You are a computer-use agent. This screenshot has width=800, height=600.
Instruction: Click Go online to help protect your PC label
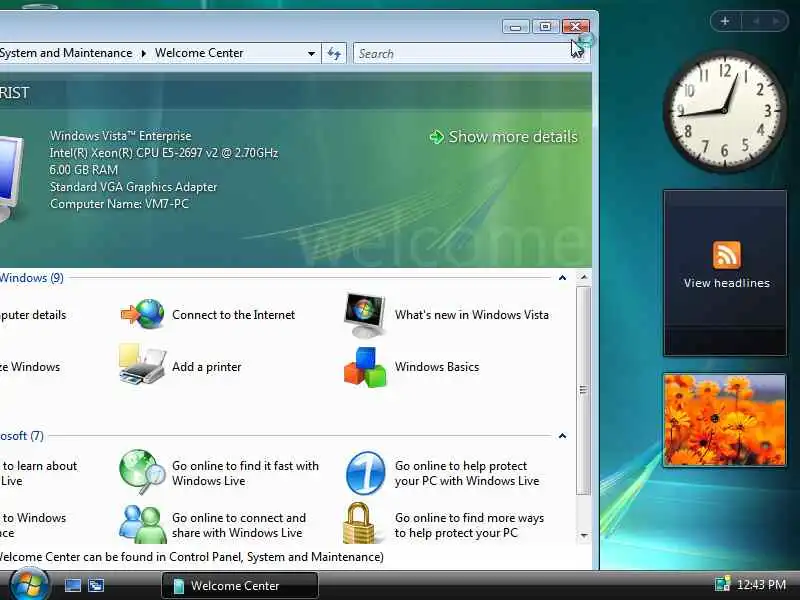click(x=467, y=473)
